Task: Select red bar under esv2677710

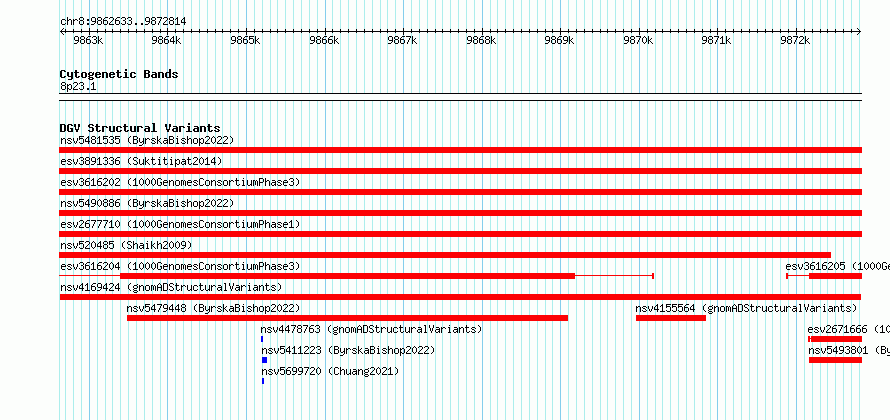Action: click(x=461, y=234)
